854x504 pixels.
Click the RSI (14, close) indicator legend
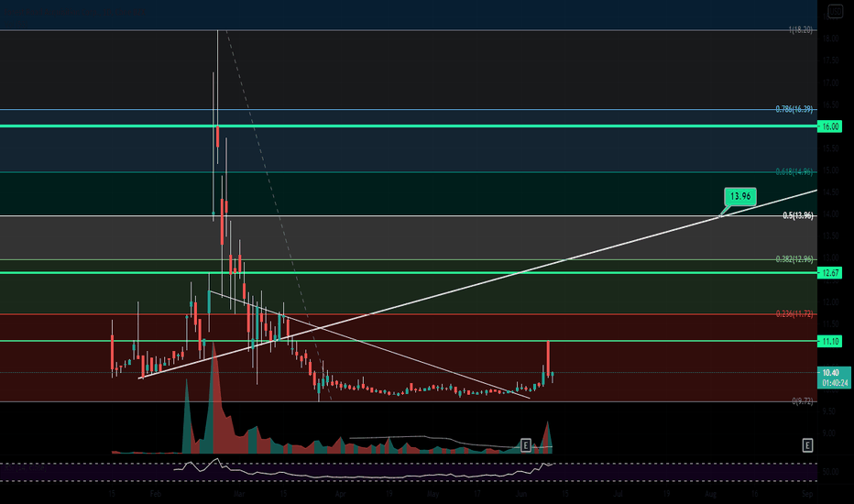[24, 467]
